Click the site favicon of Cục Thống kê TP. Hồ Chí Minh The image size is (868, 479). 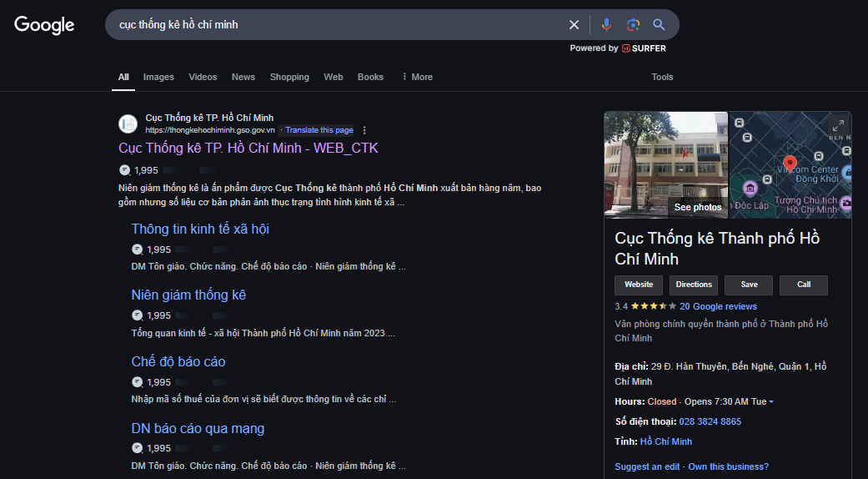coord(128,124)
